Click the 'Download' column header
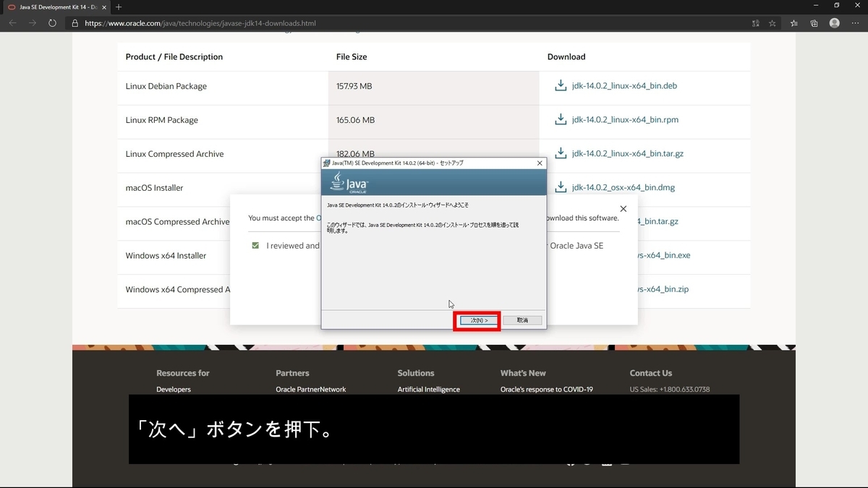The image size is (868, 488). tap(566, 56)
